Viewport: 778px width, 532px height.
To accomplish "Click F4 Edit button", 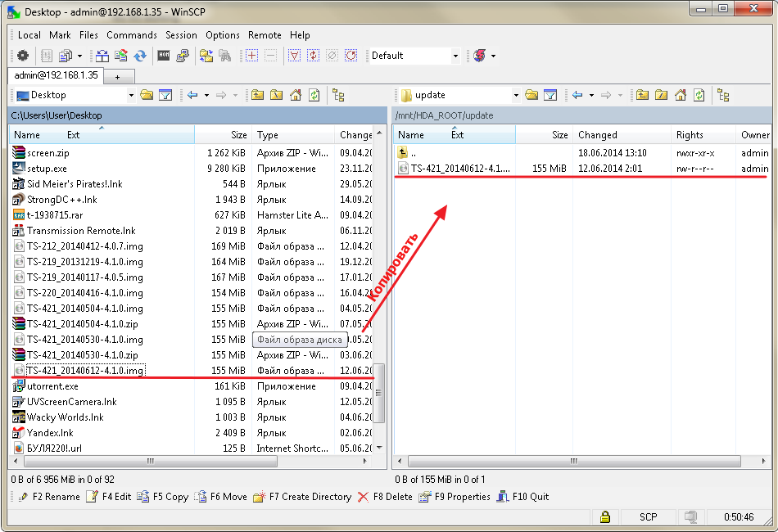I will click(x=109, y=497).
